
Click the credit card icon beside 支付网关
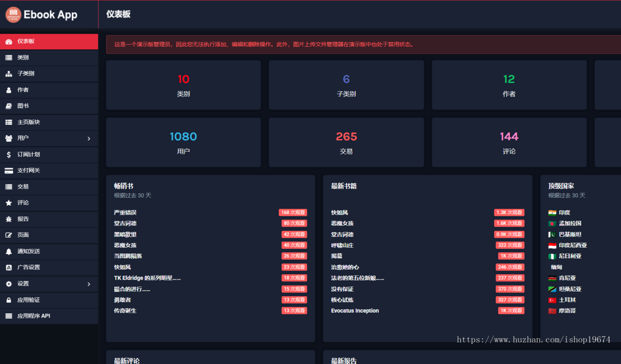point(8,171)
